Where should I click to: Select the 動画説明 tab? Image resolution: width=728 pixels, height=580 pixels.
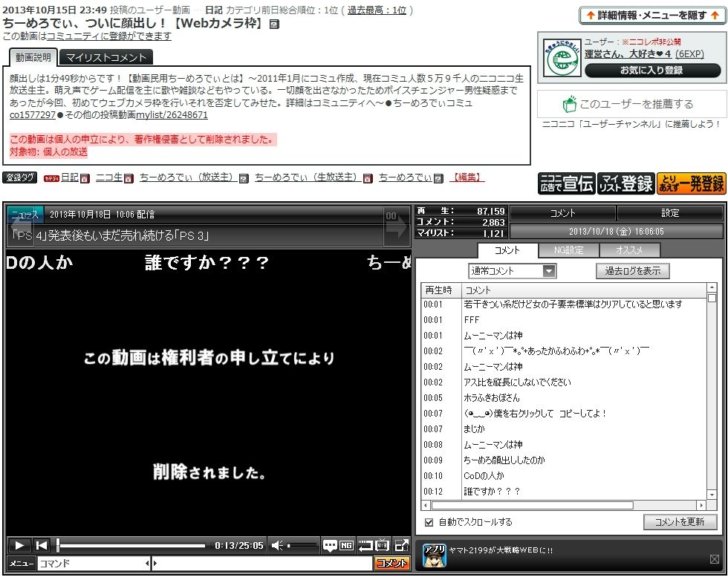33,57
